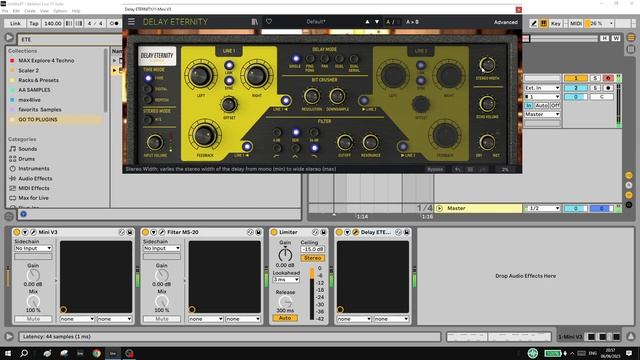Viewport: 640px width, 360px height.
Task: Select the high-pass filter type button
Action: coord(277,148)
